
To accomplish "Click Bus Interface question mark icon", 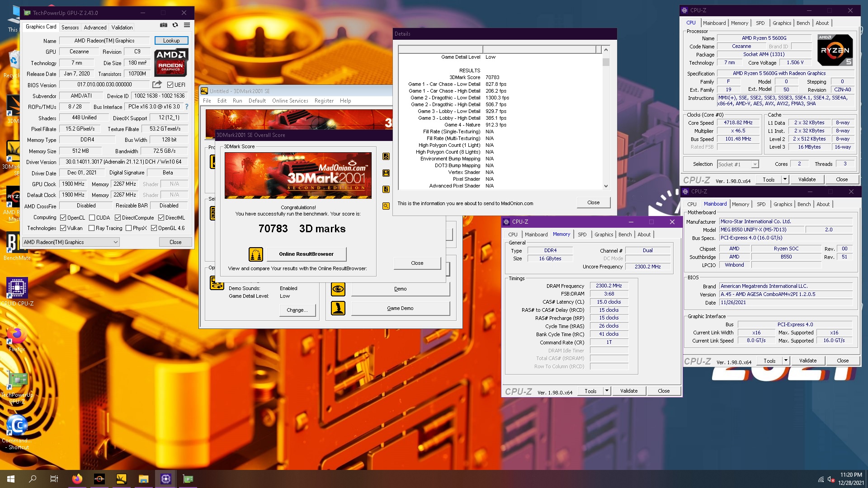I will tap(186, 107).
